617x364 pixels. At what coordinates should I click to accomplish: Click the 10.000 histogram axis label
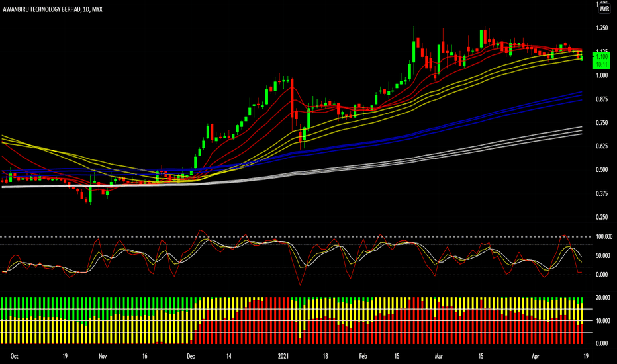(603, 321)
